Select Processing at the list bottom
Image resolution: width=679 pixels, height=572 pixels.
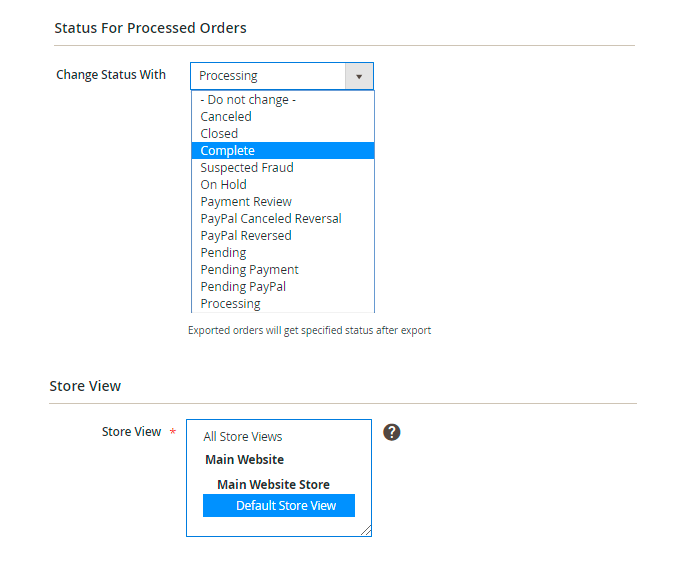283,304
